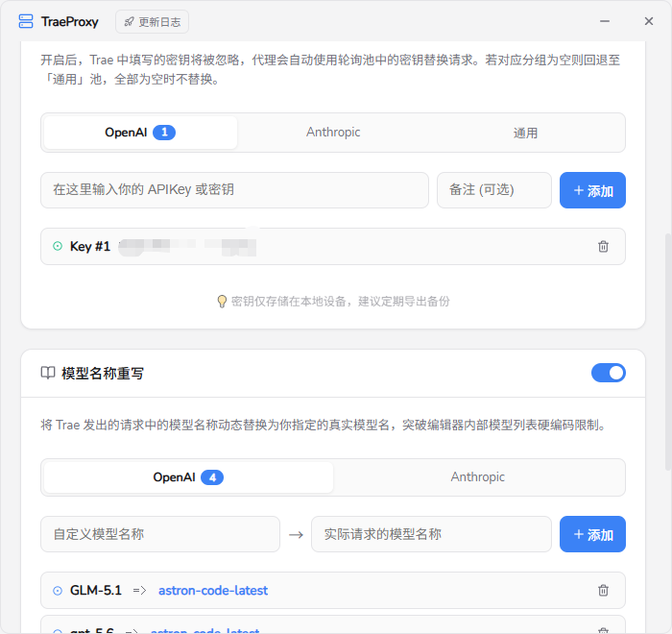Switch to Anthropic tab in key pool
The image size is (672, 634).
333,133
